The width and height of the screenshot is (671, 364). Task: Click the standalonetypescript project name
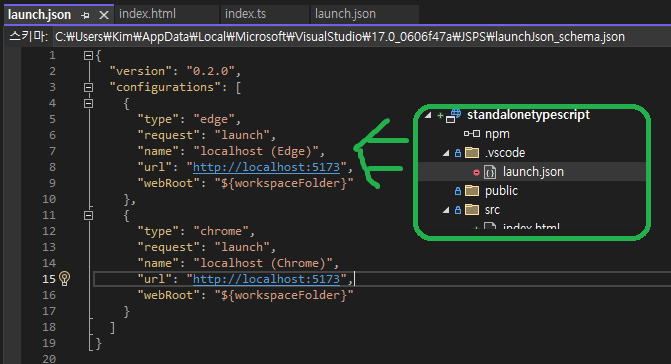pos(528,115)
